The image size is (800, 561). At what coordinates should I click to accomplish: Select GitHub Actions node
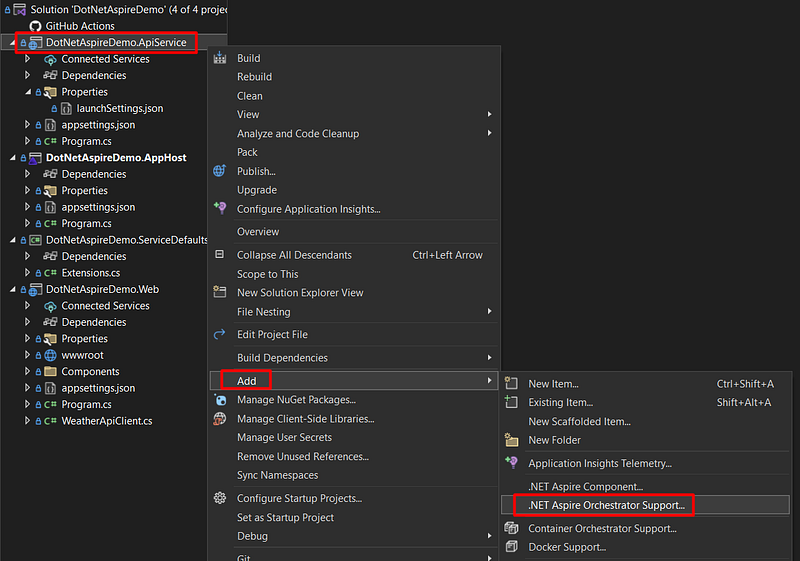point(80,26)
